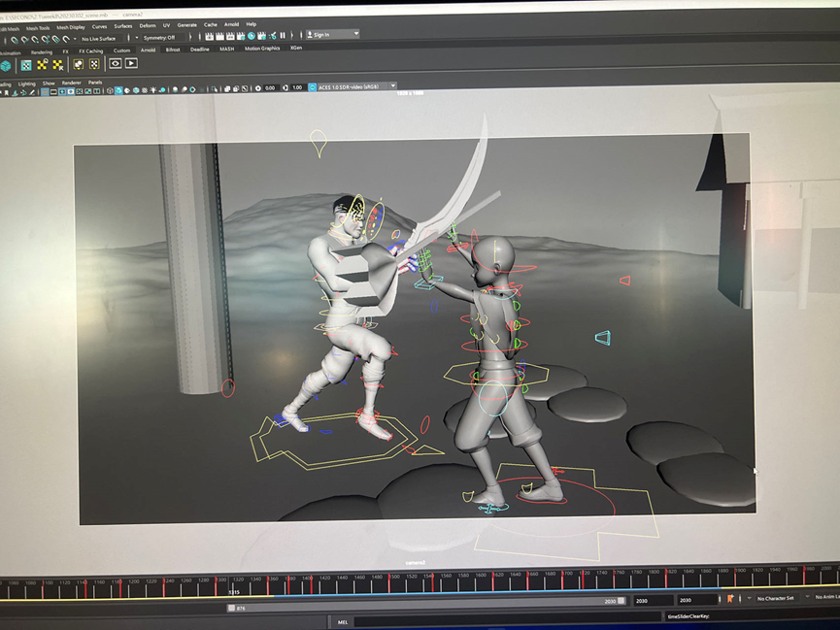Switch to the Bifrost shelf tab
The image size is (840, 630).
click(x=173, y=50)
